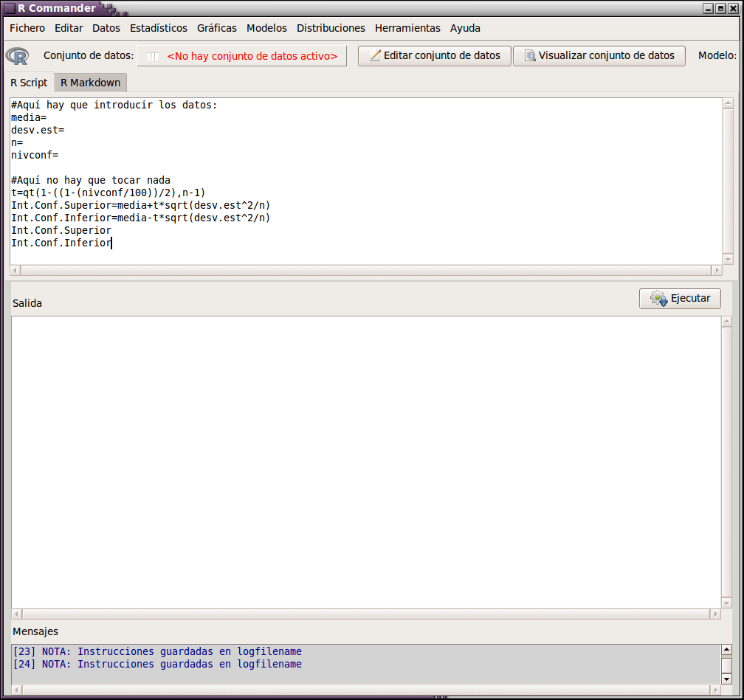Place cursor on the 'n=' line
Image resolution: width=744 pixels, height=700 pixels.
[17, 143]
